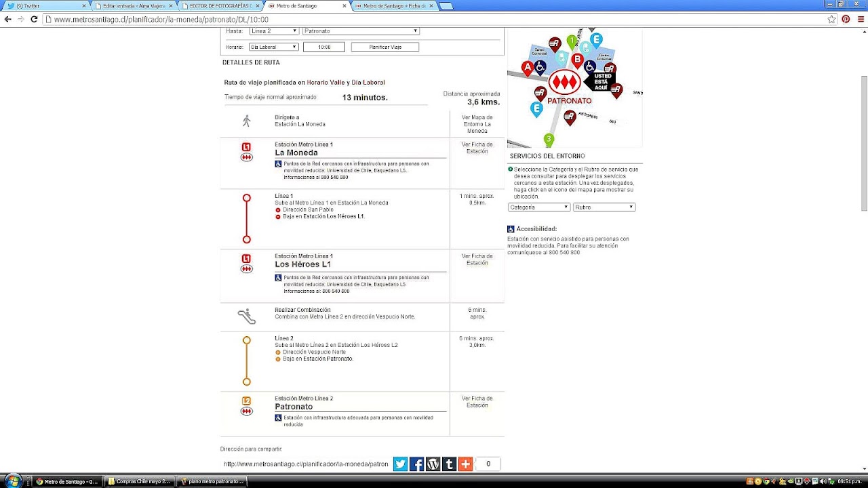
Task: Open Línea 2 dropdown
Action: pyautogui.click(x=274, y=31)
